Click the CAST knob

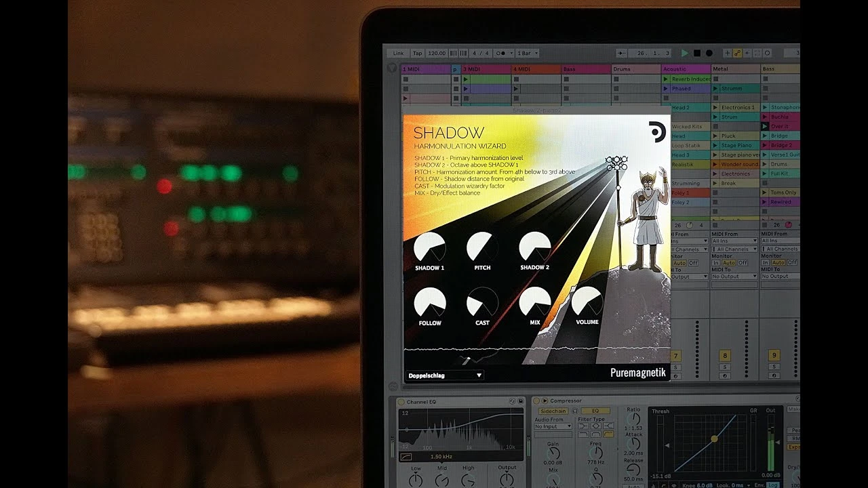pos(482,302)
